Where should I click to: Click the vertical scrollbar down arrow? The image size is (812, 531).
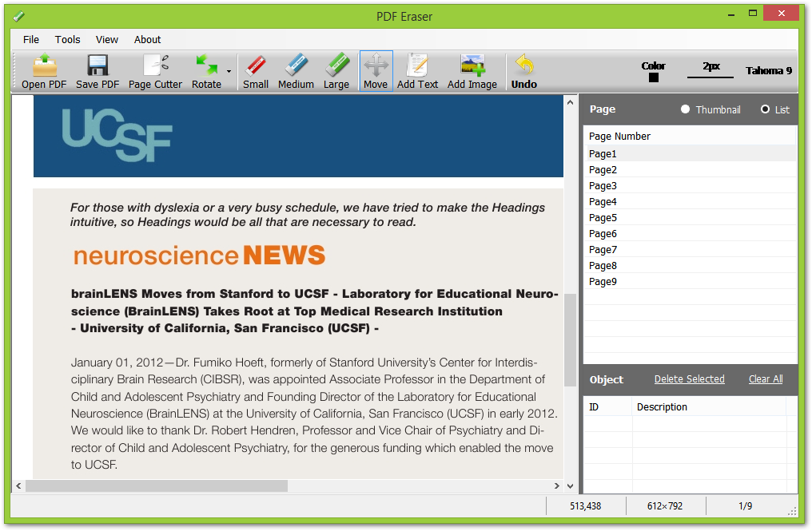click(570, 486)
